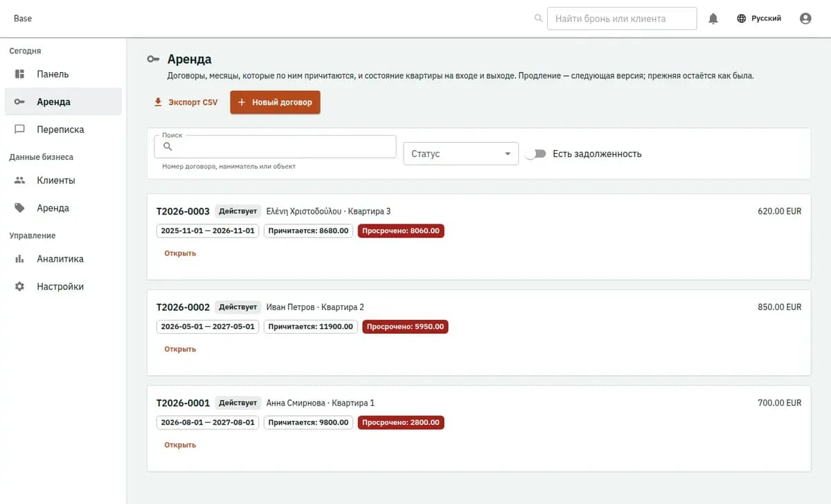
Task: Click the 620.00 EUR rent amount
Action: (x=780, y=211)
